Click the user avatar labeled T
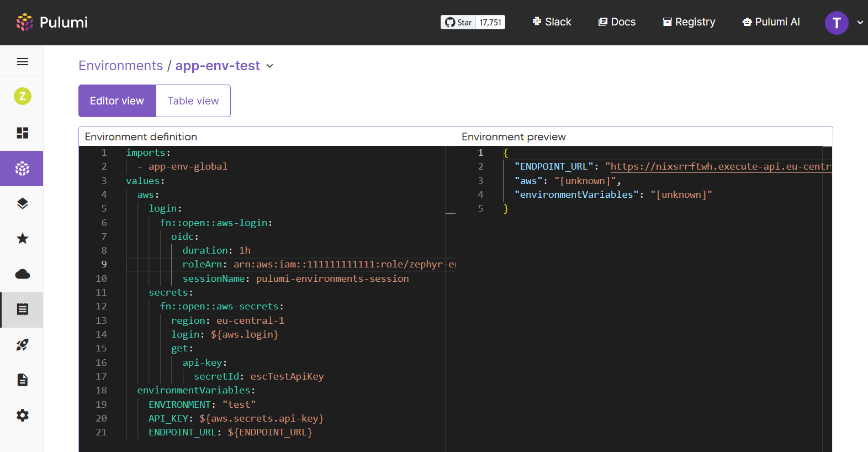Viewport: 868px width, 452px height. tap(837, 23)
